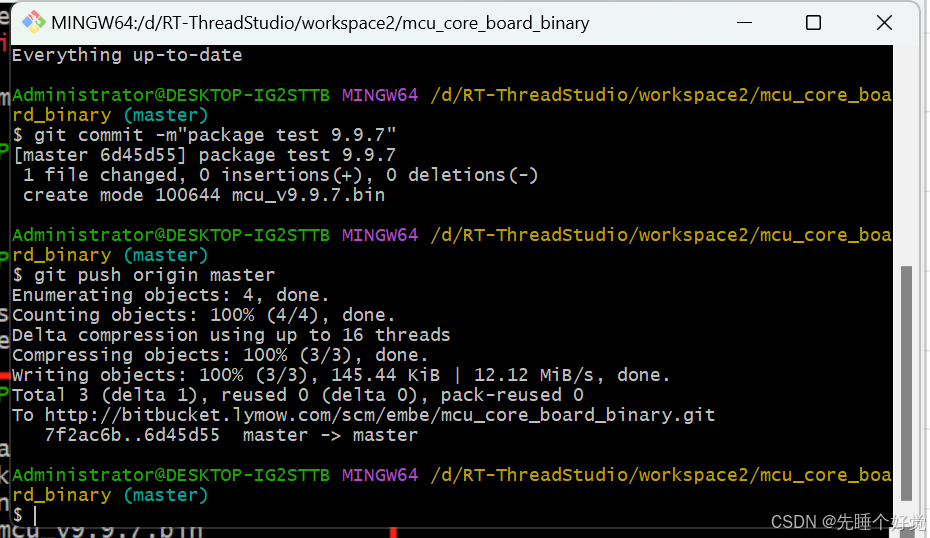Close the MINGW64 terminal window
The image size is (930, 538).
884,23
